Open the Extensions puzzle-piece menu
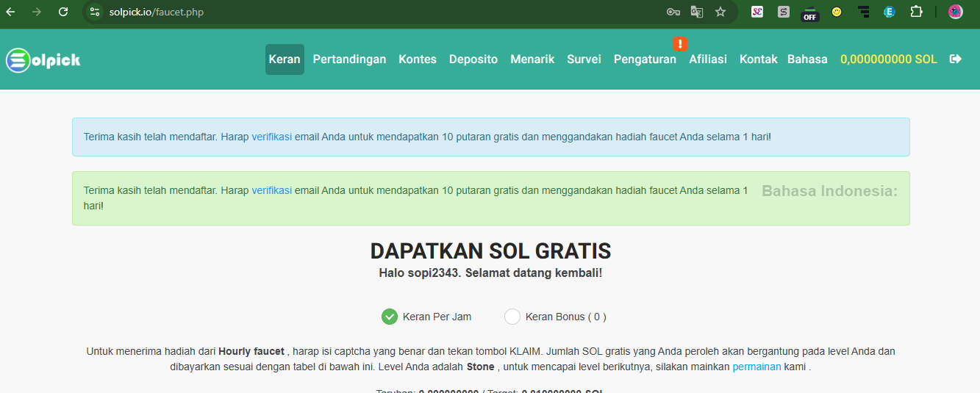 [916, 12]
